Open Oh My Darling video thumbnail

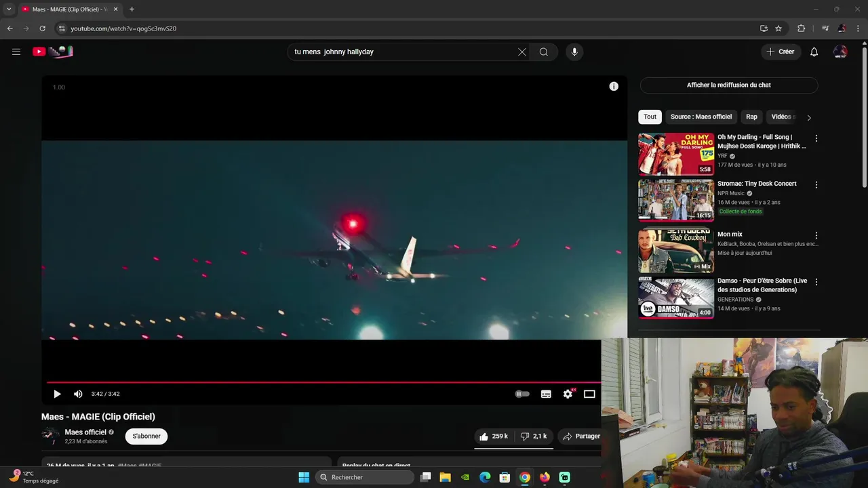tap(676, 154)
